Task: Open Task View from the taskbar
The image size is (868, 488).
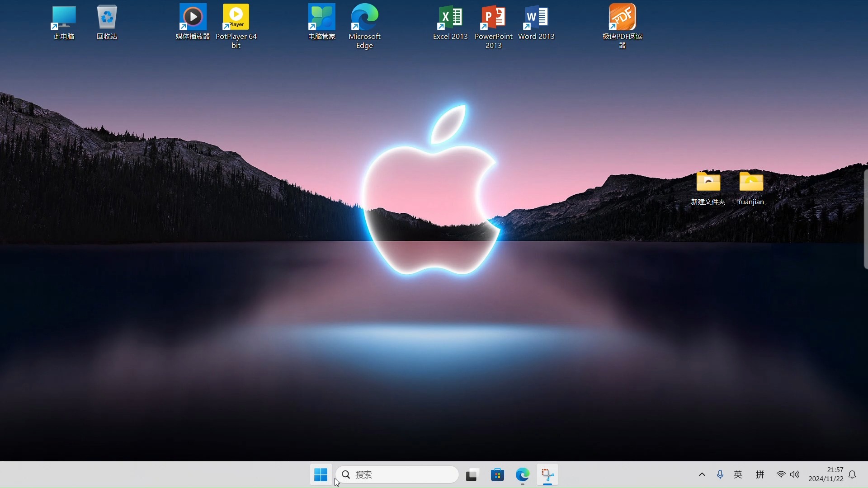Action: click(472, 474)
